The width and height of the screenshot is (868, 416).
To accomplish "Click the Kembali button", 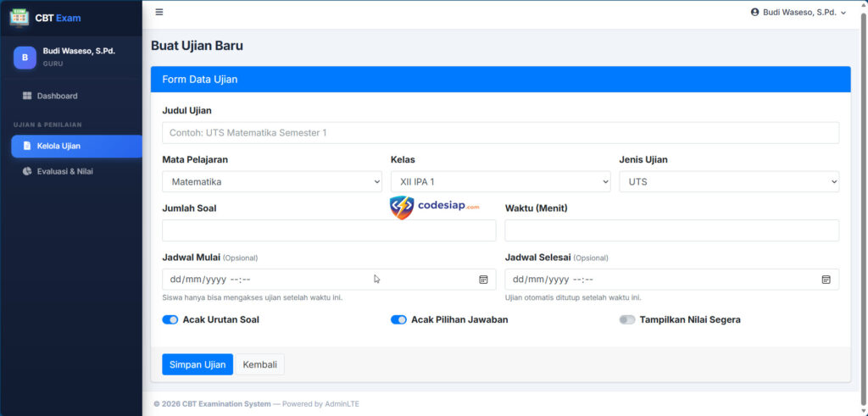I will pyautogui.click(x=259, y=364).
